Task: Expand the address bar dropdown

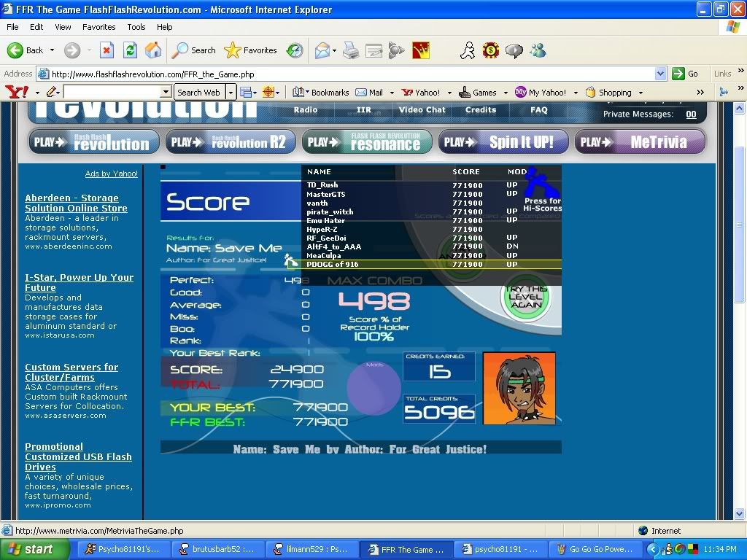Action: 660,74
